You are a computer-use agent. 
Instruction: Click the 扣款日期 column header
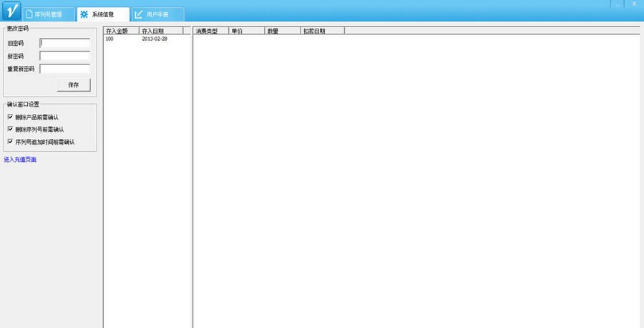(323, 31)
